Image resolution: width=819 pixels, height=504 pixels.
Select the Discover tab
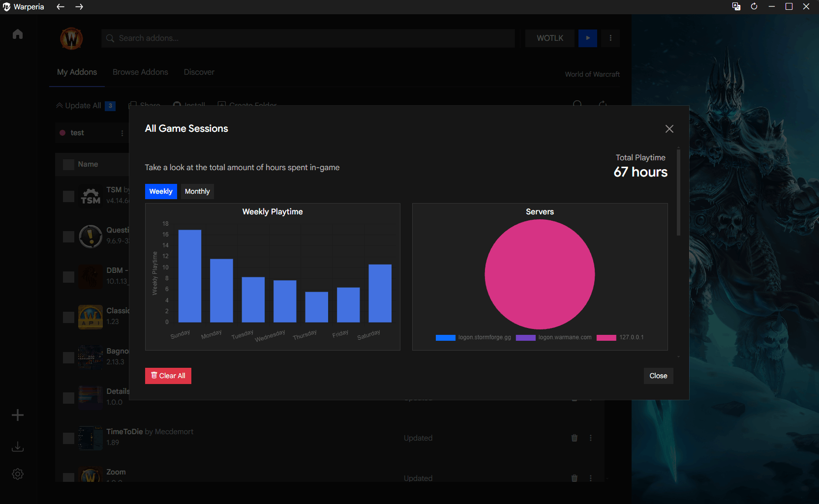(199, 72)
